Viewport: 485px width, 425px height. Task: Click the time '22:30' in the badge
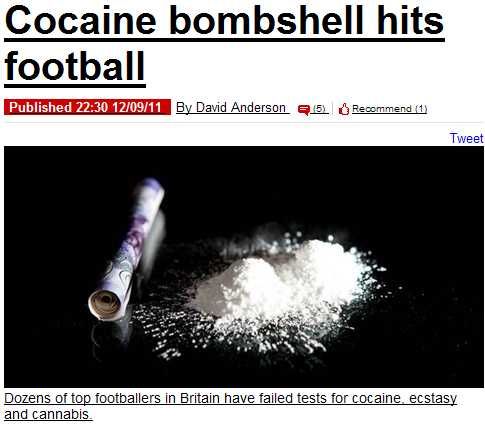point(92,107)
